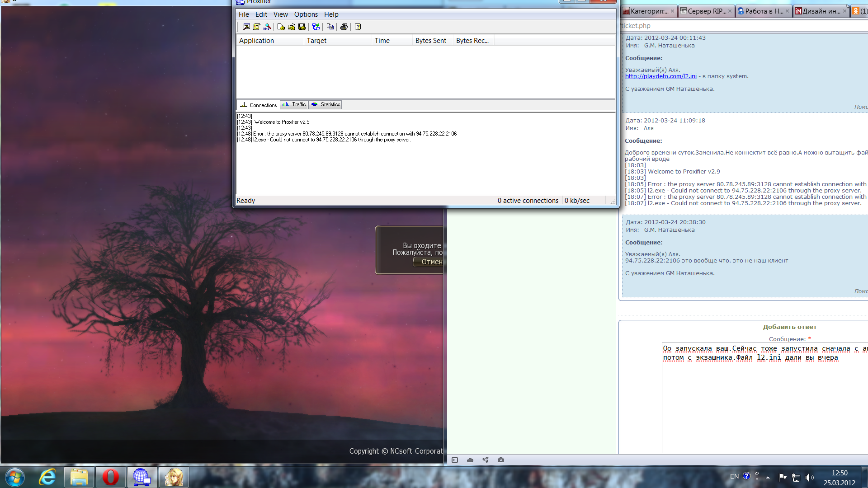Viewport: 868px width, 488px height.
Task: Click the ticket.php address bar
Action: tap(744, 26)
